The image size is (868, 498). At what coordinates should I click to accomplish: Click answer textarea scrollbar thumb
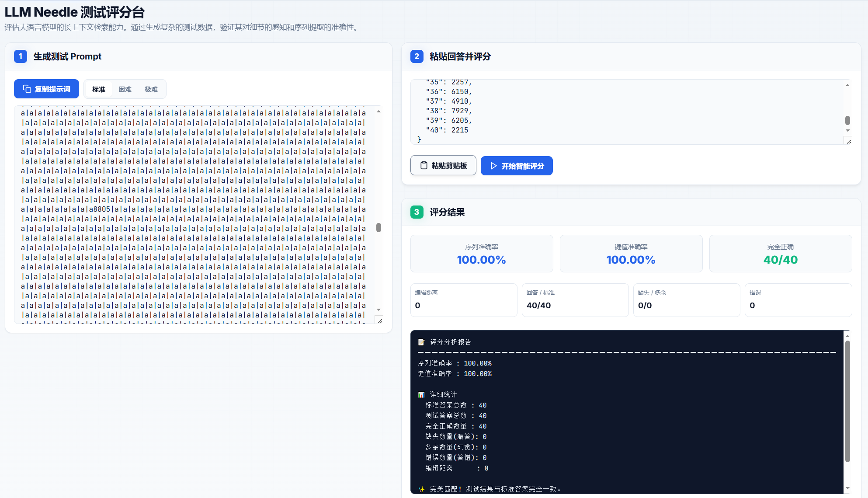coord(847,120)
